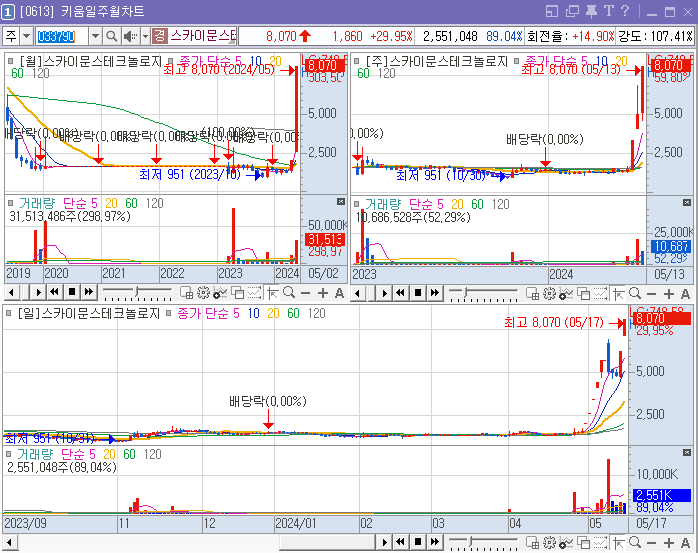Click the monthly chart zoom slider handle
Screen dimensions: 698x553
pyautogui.click(x=137, y=292)
